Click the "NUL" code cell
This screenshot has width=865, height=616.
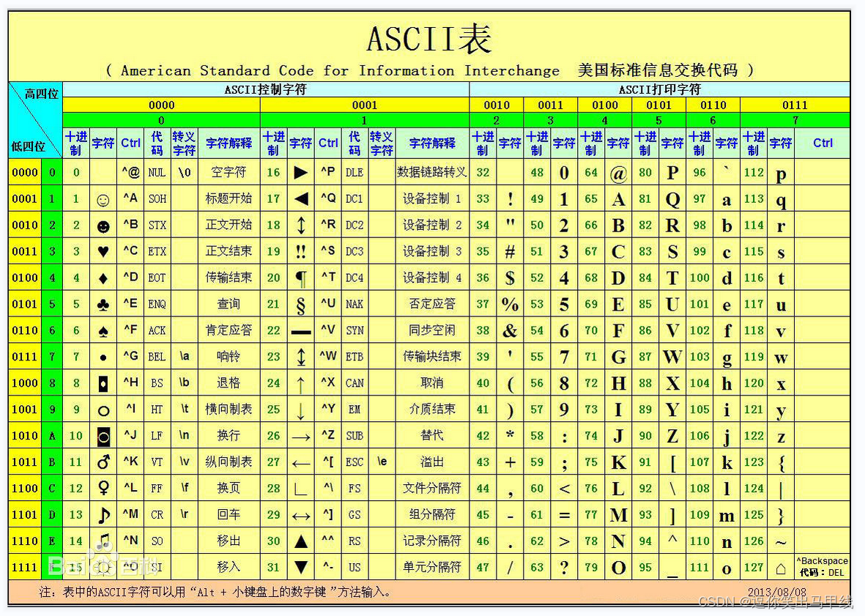(x=157, y=173)
